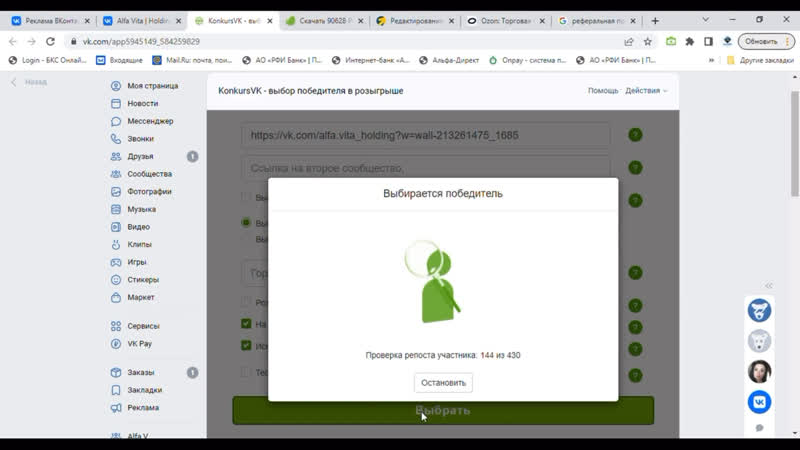Open Oplata - система bookmark

tap(528, 60)
